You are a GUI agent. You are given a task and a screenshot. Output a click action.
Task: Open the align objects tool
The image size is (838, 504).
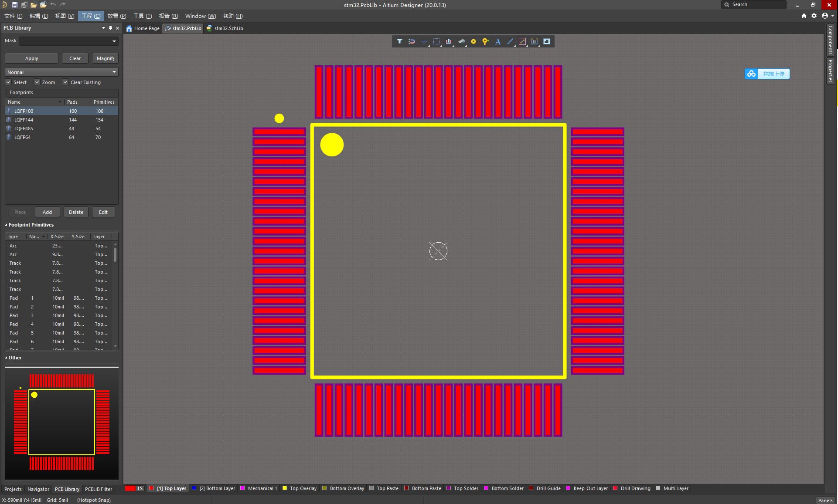[x=448, y=41]
